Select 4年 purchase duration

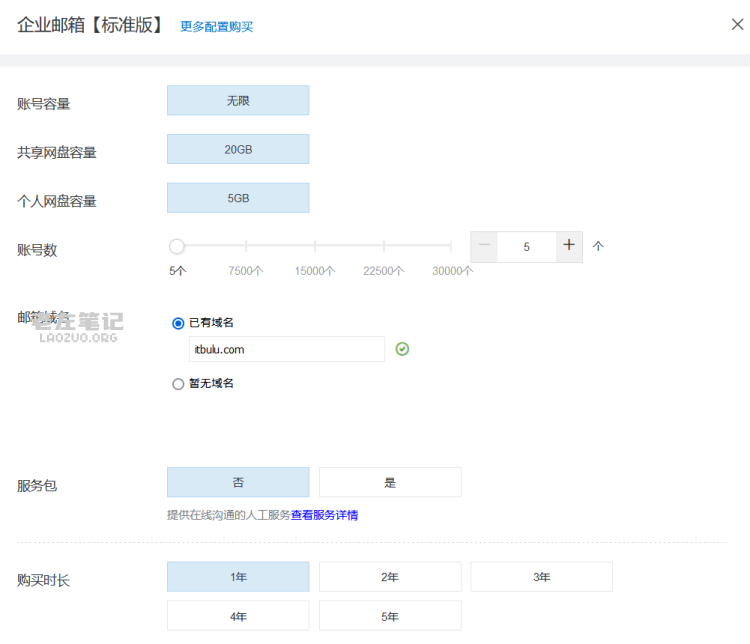click(x=238, y=616)
